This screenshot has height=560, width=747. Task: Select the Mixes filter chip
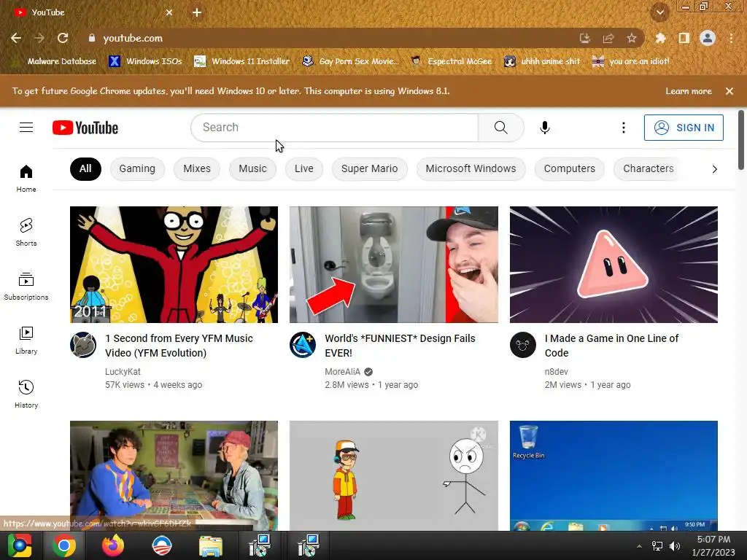pyautogui.click(x=197, y=168)
